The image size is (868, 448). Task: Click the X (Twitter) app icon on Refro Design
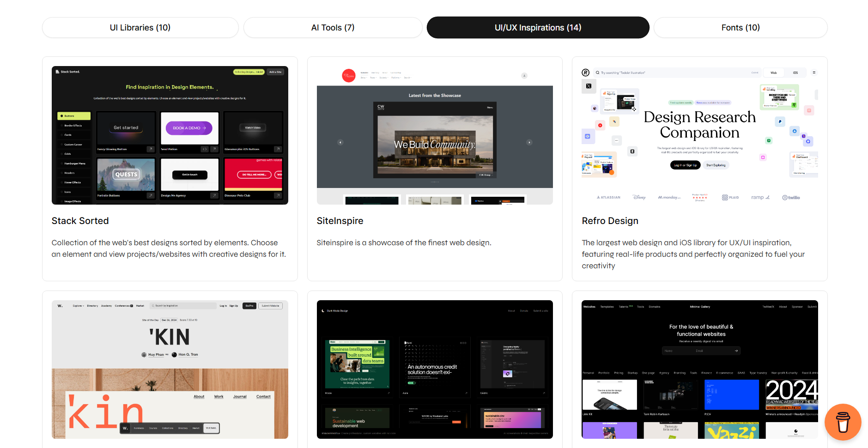click(x=588, y=86)
